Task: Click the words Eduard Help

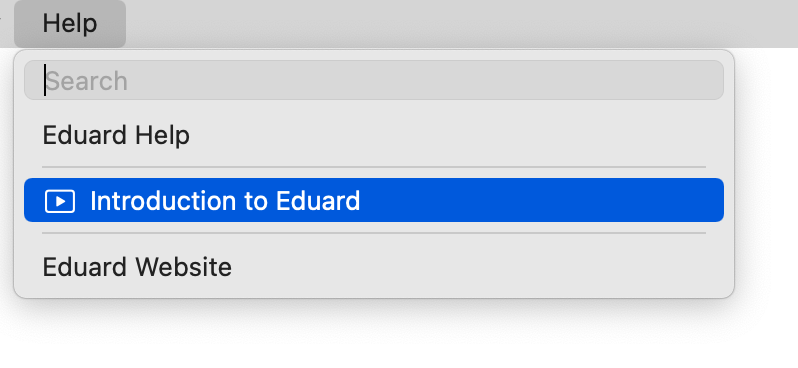Action: click(x=116, y=136)
